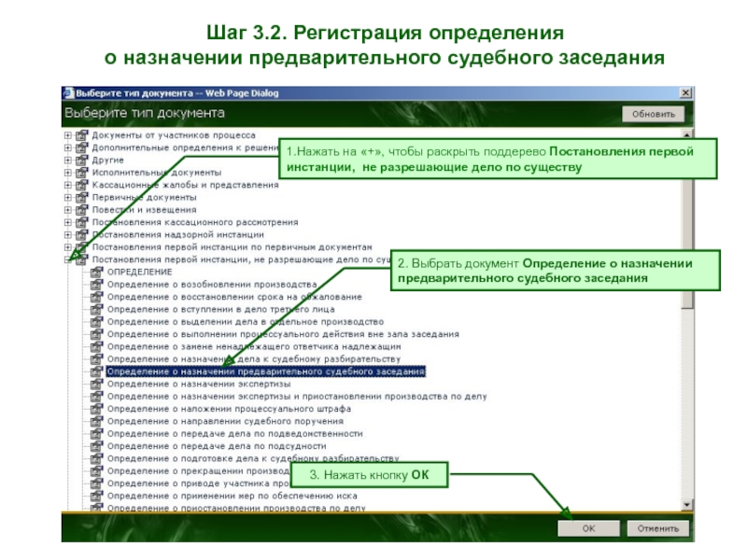Click the Отменить button
Image resolution: width=747 pixels, height=560 pixels.
658,528
